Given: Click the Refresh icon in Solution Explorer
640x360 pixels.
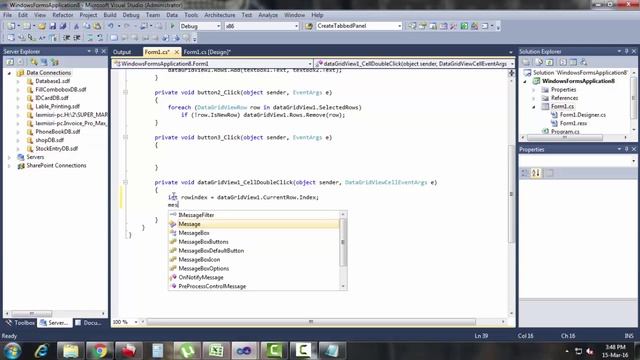Looking at the screenshot, I should [549, 62].
